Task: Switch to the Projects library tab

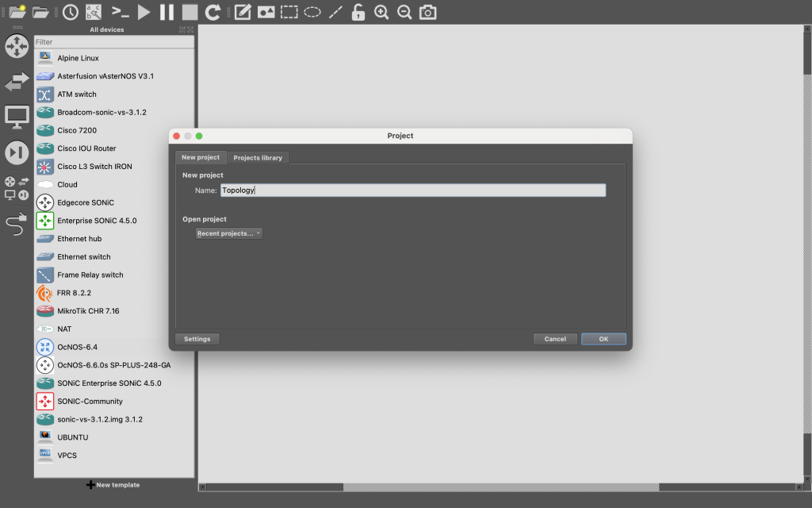Action: [258, 157]
